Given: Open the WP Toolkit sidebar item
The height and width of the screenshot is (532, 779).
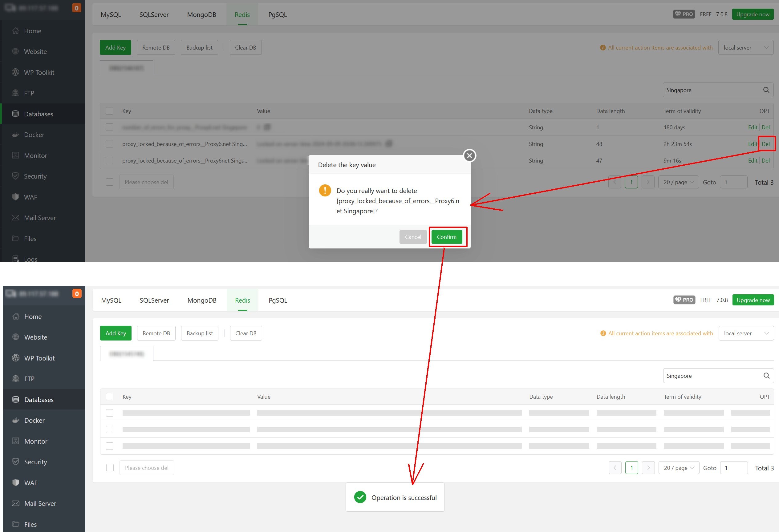Looking at the screenshot, I should (x=39, y=72).
